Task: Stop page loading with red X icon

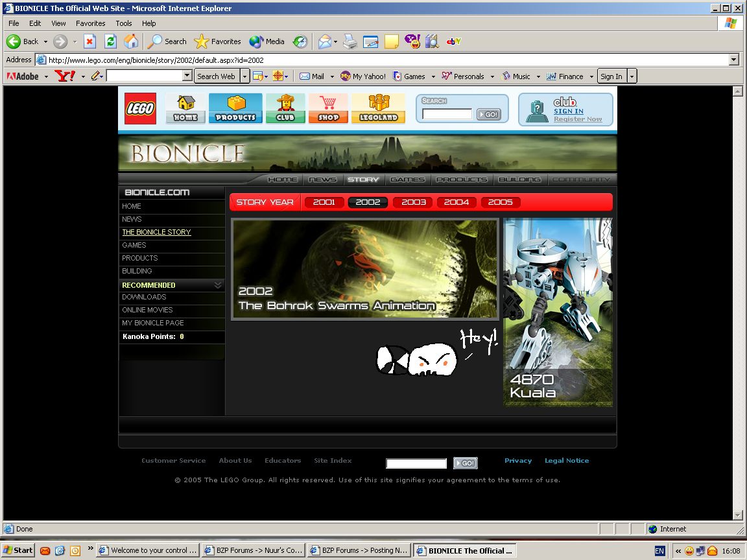Action: click(x=89, y=41)
